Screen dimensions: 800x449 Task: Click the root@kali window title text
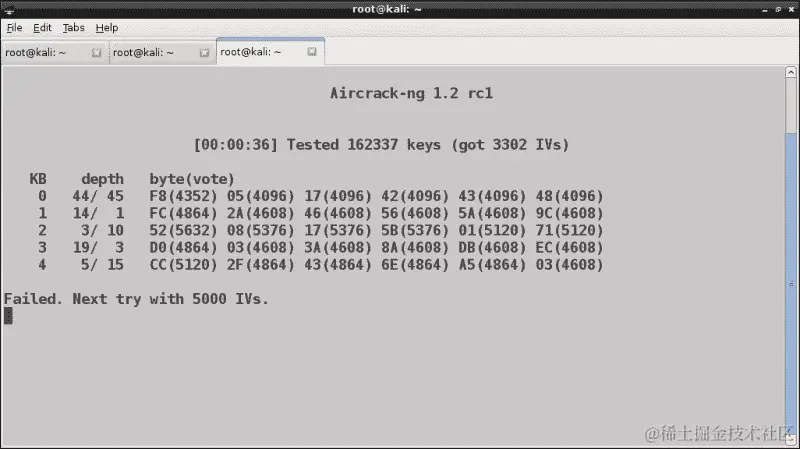click(387, 9)
